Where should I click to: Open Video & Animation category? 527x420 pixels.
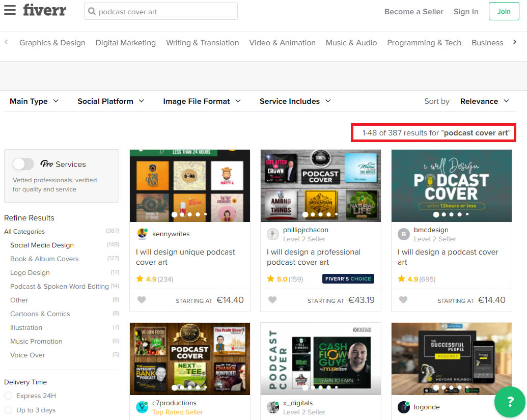(282, 43)
